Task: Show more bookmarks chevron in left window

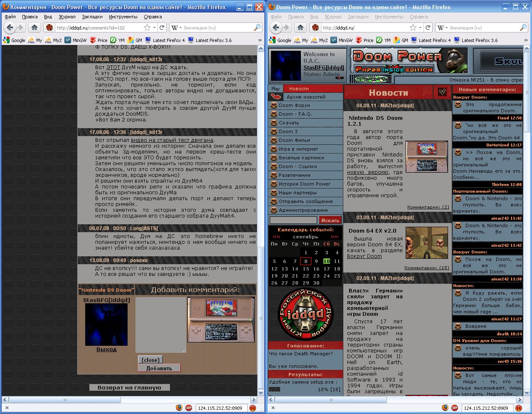Action: point(260,40)
